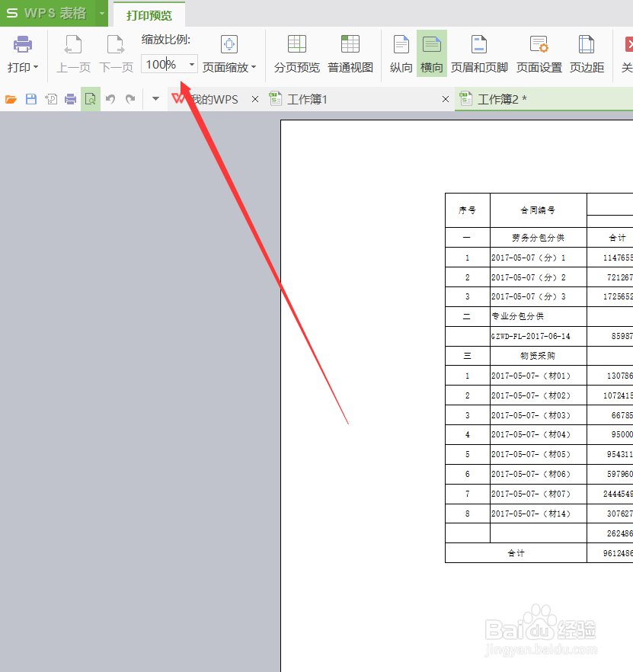
Task: Click cell 2017-05-07（分）1
Action: [x=538, y=258]
